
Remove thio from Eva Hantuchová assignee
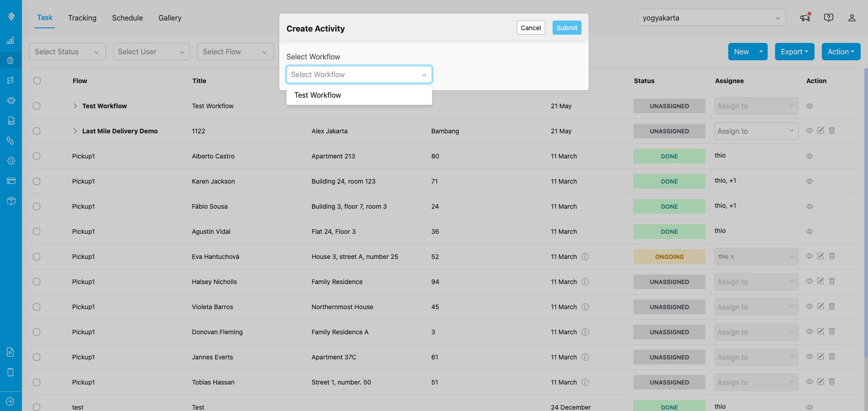732,257
